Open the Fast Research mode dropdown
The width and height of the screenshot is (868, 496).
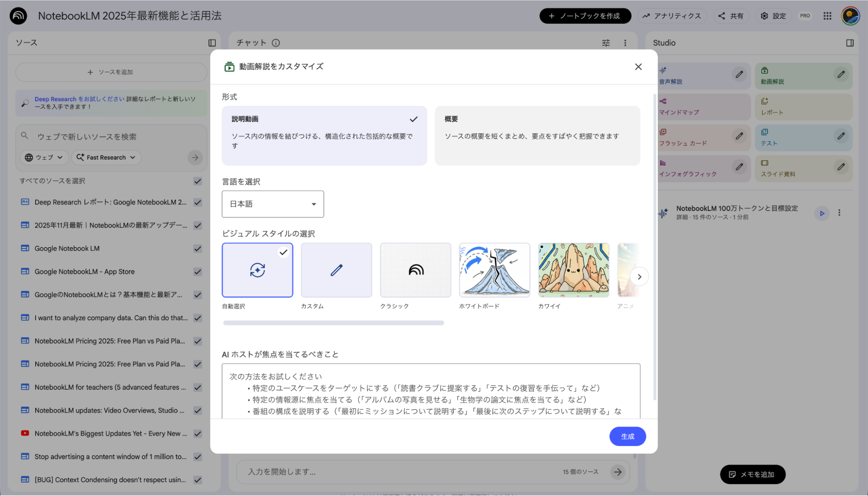tap(106, 158)
